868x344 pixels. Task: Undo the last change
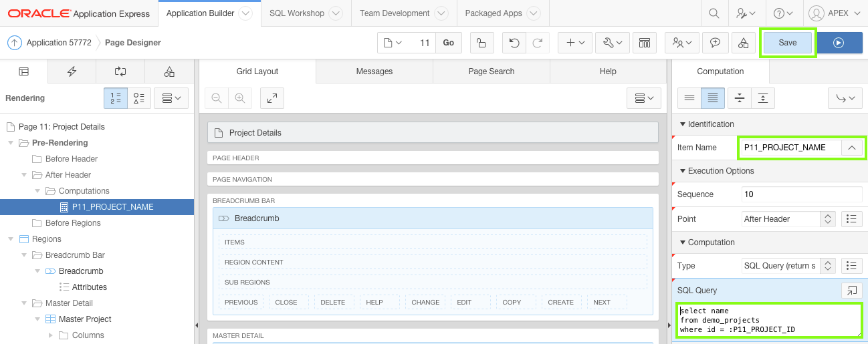point(514,43)
